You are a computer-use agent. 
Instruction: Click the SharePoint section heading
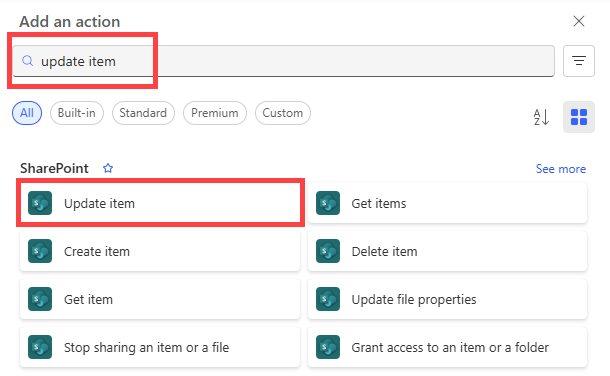[x=54, y=168]
